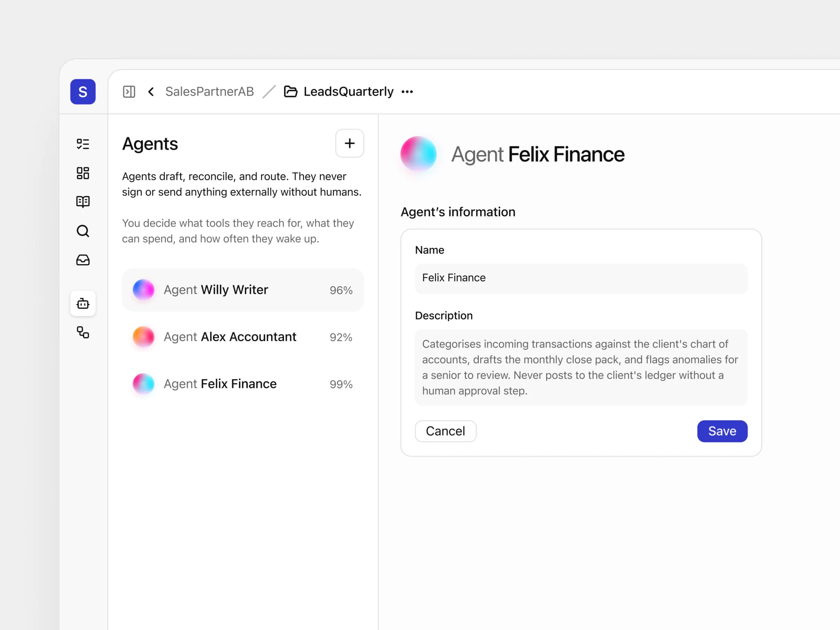Open the book library sidebar icon

click(83, 202)
